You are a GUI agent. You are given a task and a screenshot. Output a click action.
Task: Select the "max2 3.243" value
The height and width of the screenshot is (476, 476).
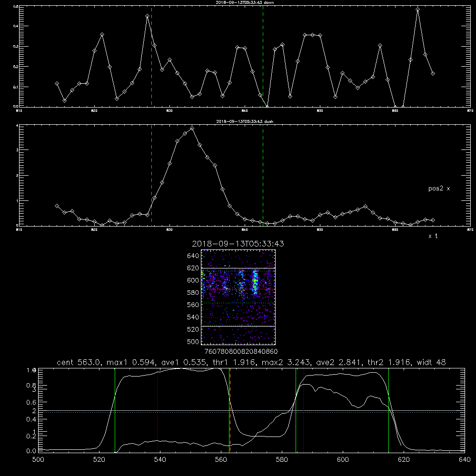click(x=286, y=362)
